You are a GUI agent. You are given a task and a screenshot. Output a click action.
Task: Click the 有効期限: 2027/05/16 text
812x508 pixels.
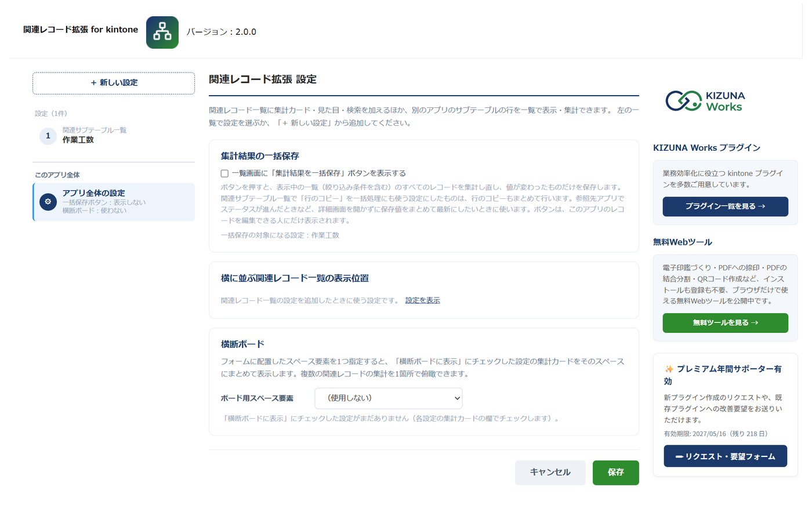(716, 434)
